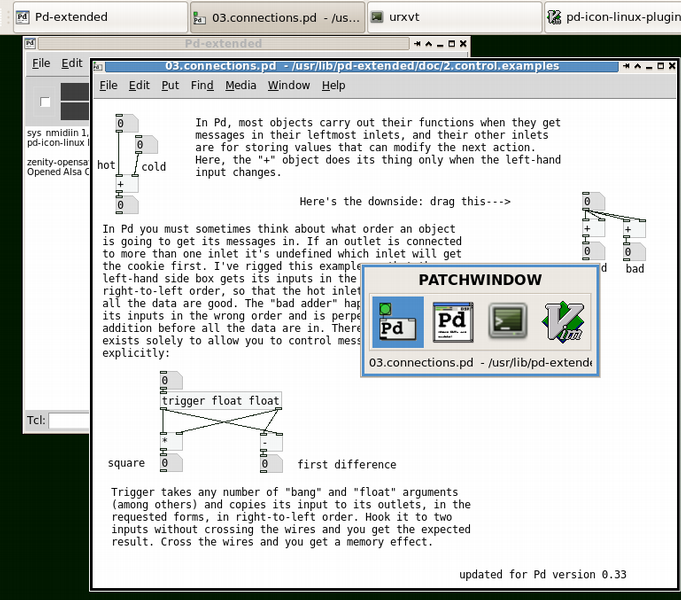Open the Window menu
The height and width of the screenshot is (600, 681).
click(x=289, y=85)
